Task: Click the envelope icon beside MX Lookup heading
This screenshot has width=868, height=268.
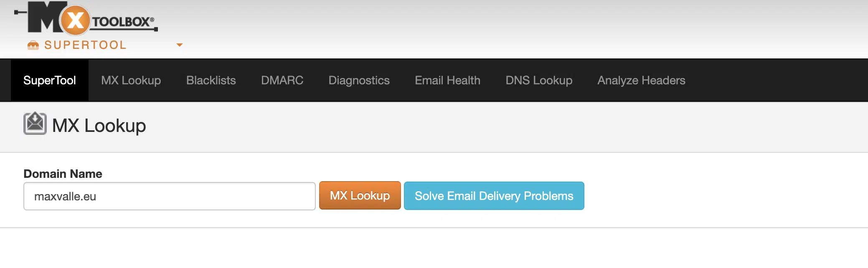Action: point(35,124)
